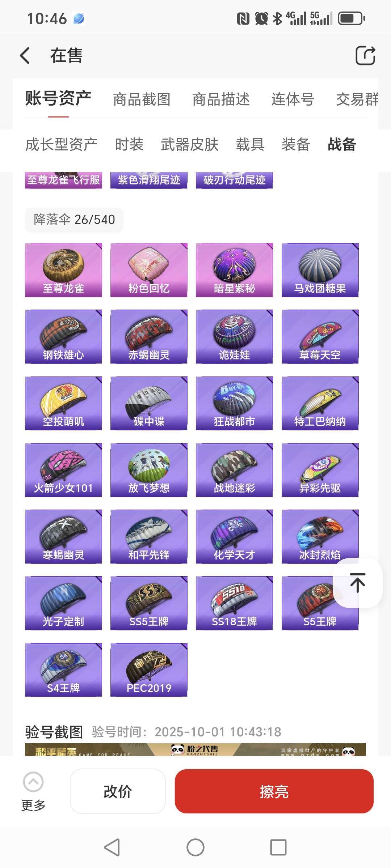Tap Android recent apps square button
This screenshot has width=391, height=868.
coord(278,847)
